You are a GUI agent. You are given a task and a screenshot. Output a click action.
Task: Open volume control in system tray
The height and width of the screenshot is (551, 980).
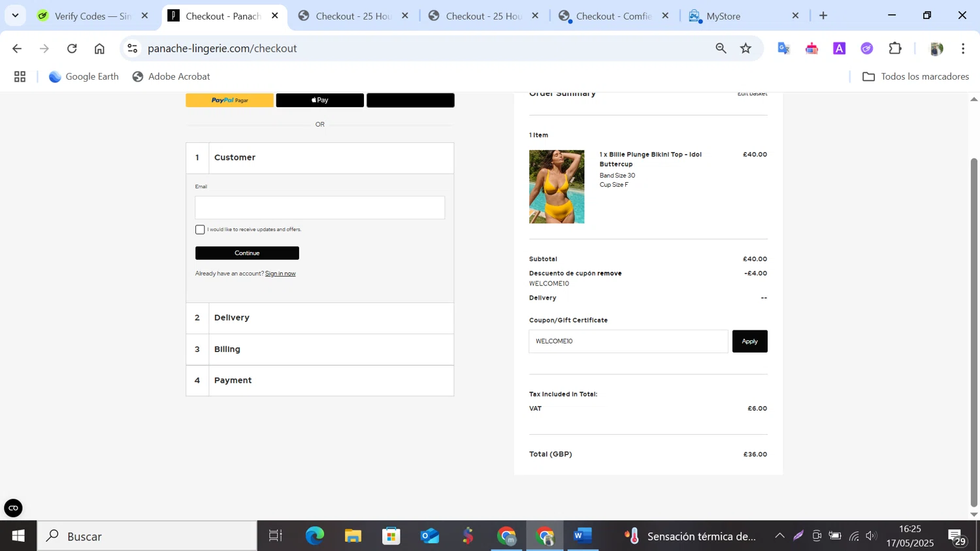coord(872,536)
